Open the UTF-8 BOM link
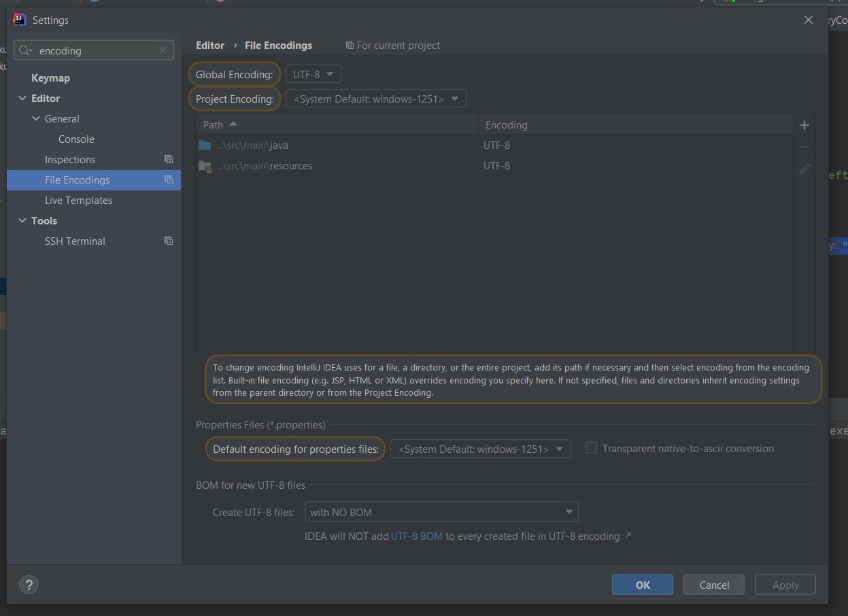 click(x=417, y=536)
